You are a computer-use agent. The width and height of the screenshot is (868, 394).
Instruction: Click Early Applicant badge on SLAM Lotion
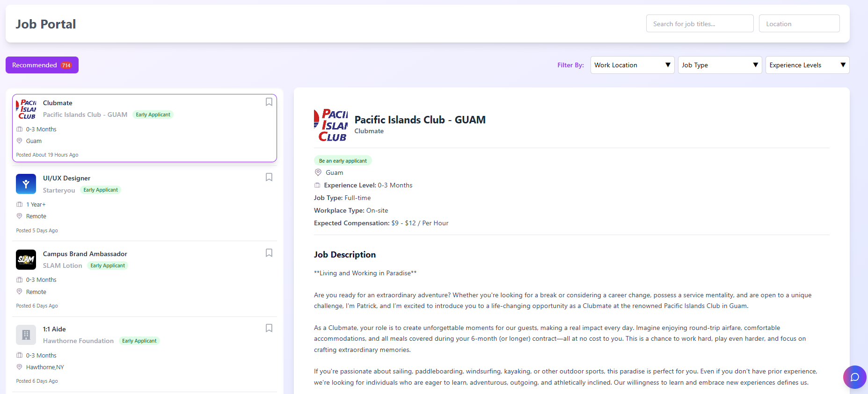pos(108,265)
